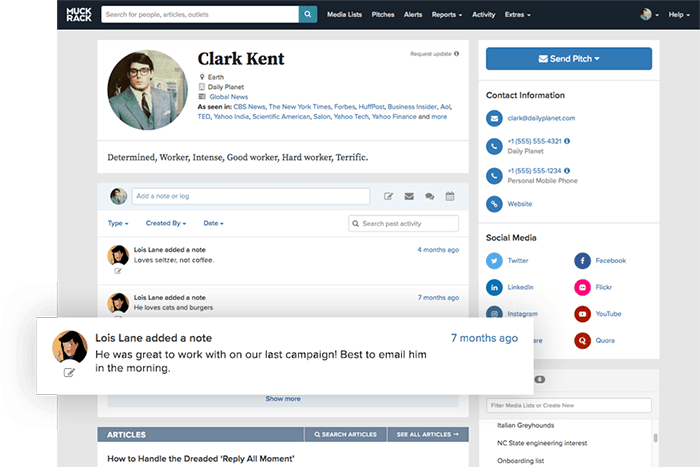The width and height of the screenshot is (700, 467).
Task: Click the Instagram icon
Action: click(494, 313)
